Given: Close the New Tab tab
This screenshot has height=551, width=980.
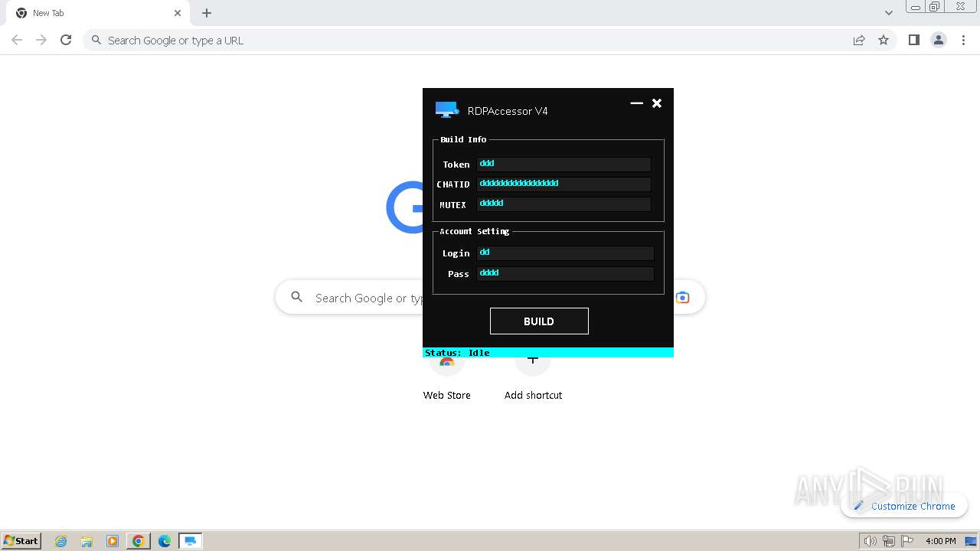Looking at the screenshot, I should [x=178, y=13].
